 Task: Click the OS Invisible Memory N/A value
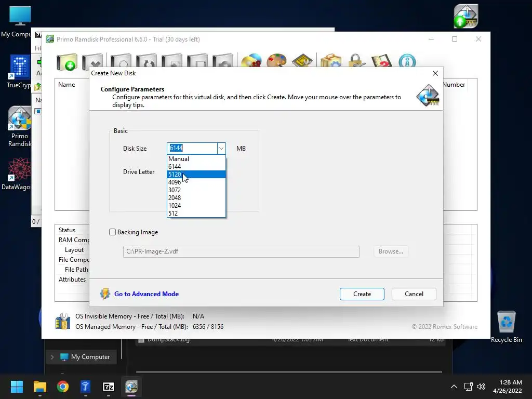pyautogui.click(x=198, y=316)
